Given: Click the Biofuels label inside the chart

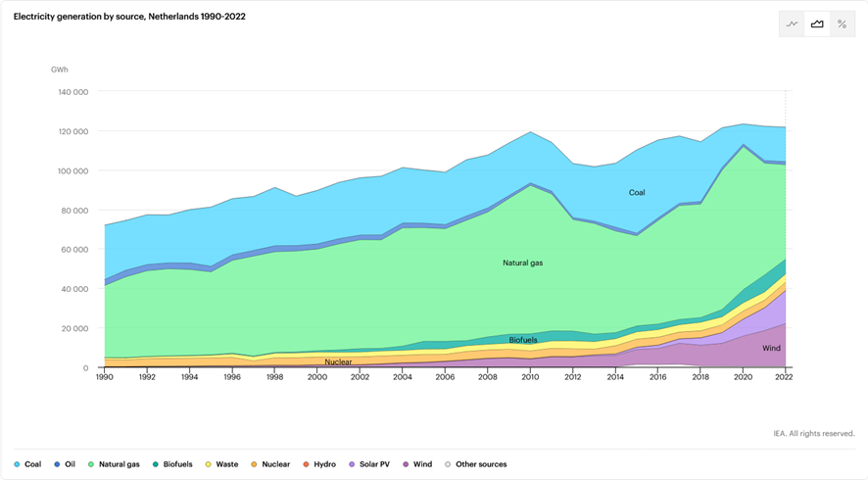Looking at the screenshot, I should (522, 340).
